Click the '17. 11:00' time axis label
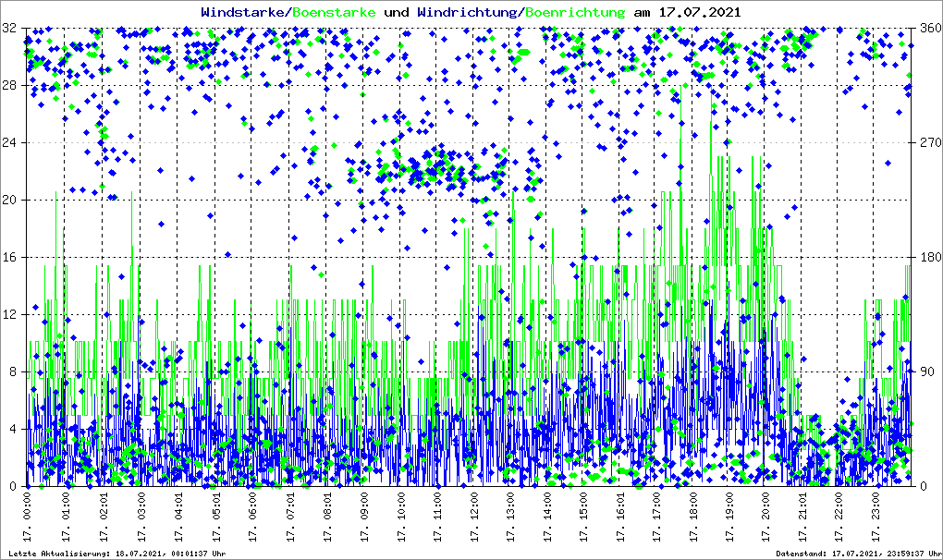943x560 pixels. pos(438,517)
